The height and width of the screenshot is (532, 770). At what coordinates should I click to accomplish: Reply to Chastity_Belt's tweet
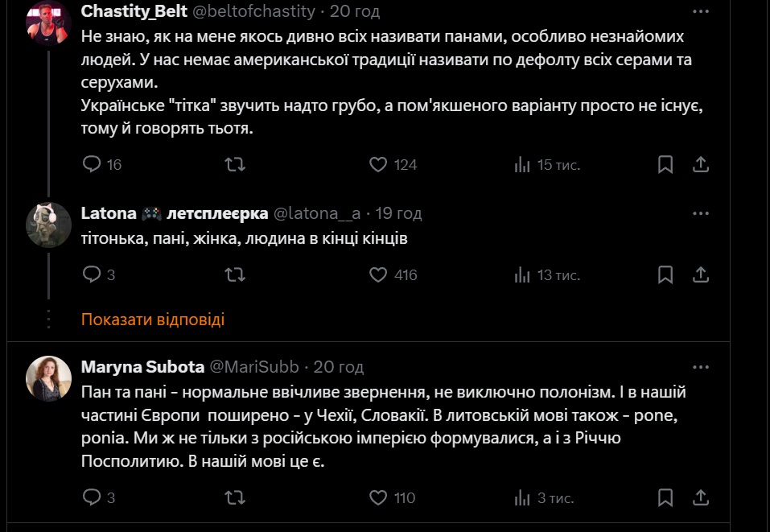point(92,164)
